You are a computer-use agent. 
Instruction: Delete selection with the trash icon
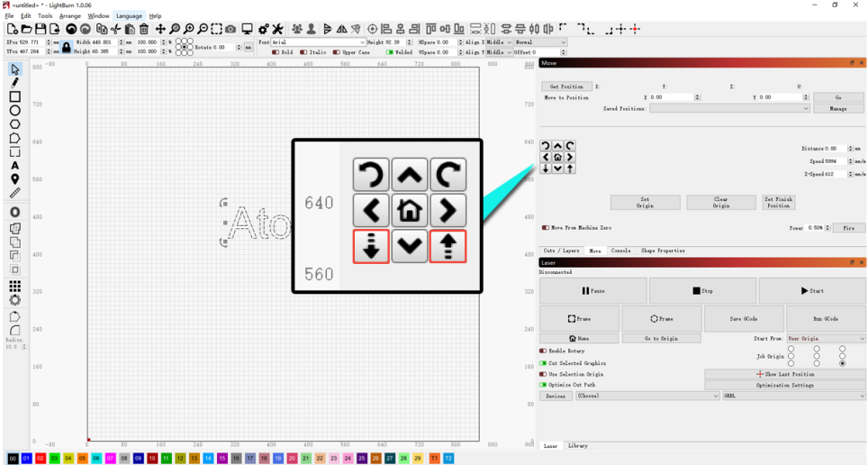pyautogui.click(x=144, y=29)
